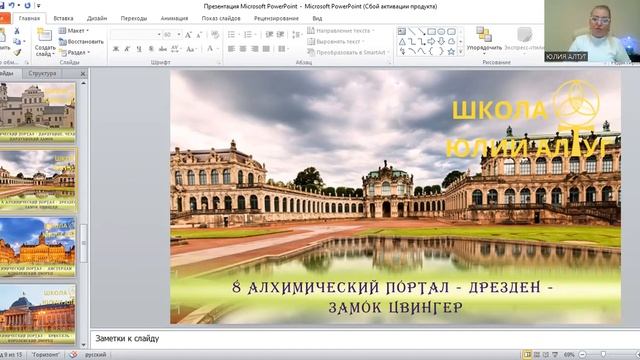Toggle text shadow S formatting
The width and height of the screenshot is (640, 360).
[x=151, y=49]
